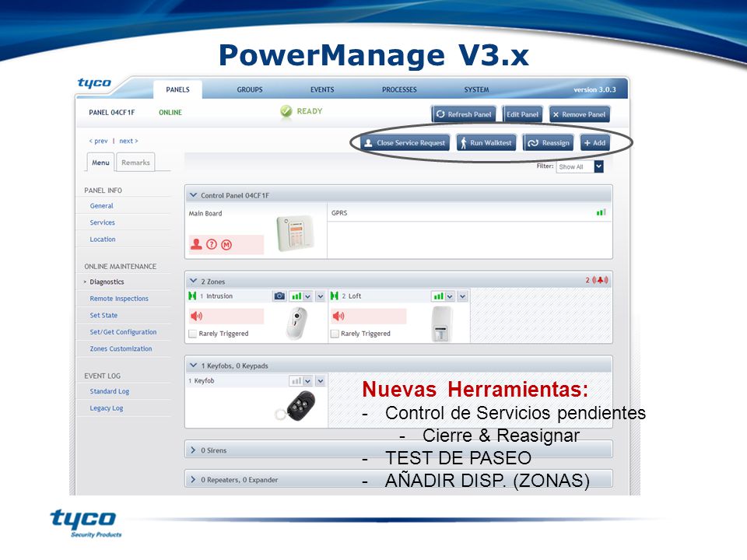Click the Run Walktest button

(486, 142)
